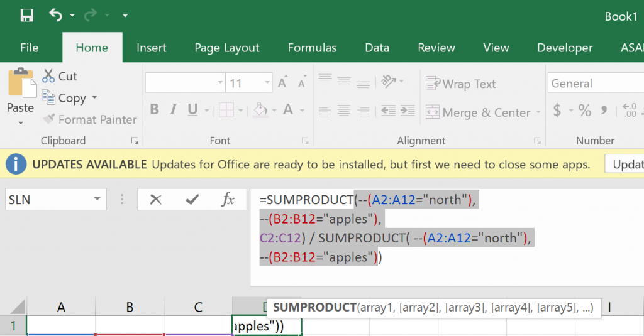Open the undo history dropdown arrow

(x=72, y=15)
